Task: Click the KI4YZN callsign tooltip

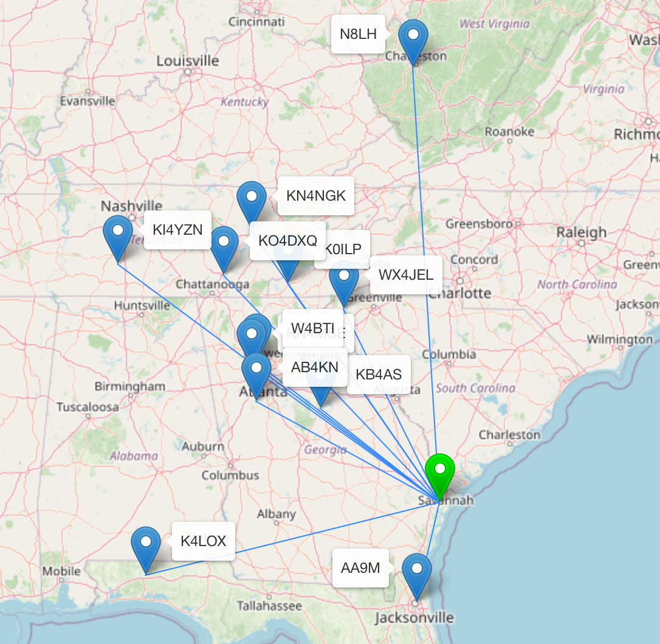Action: point(177,230)
